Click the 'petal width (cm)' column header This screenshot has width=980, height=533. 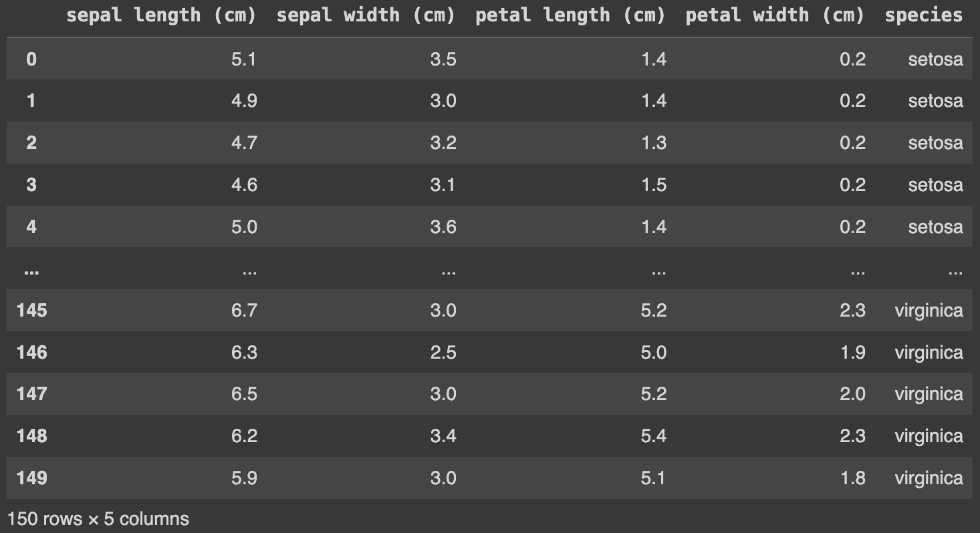(x=775, y=16)
